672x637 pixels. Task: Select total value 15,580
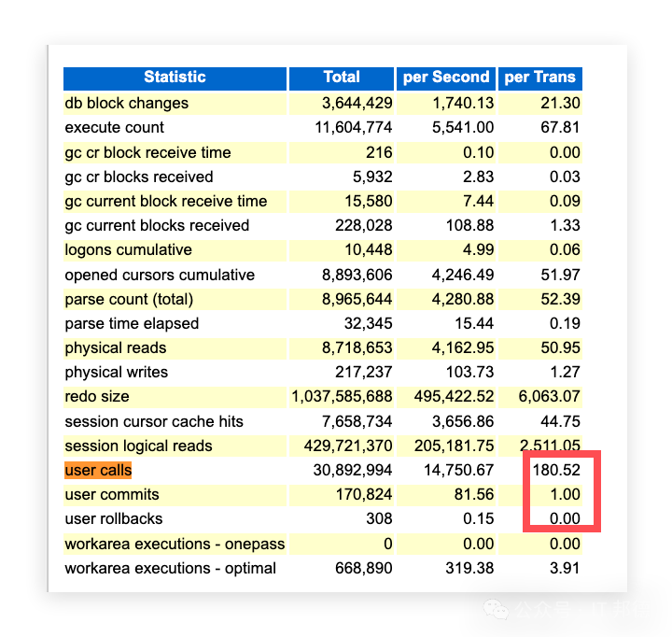369,201
